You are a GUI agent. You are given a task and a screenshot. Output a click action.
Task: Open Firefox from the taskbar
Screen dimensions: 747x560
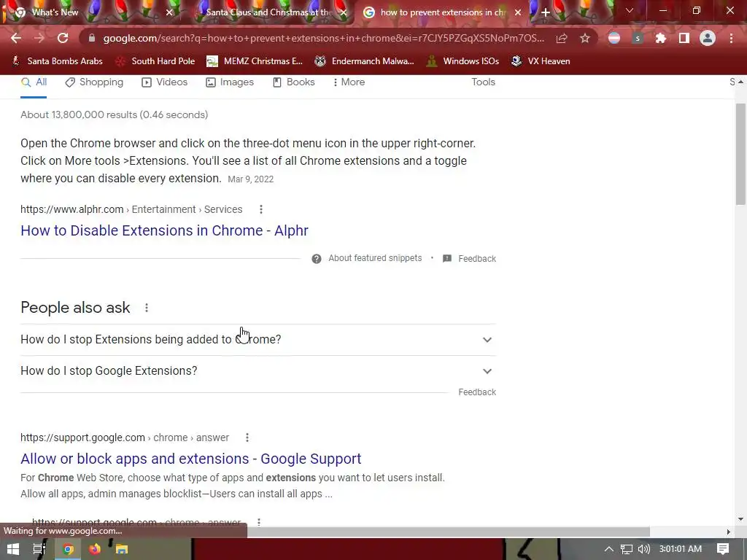coord(95,550)
